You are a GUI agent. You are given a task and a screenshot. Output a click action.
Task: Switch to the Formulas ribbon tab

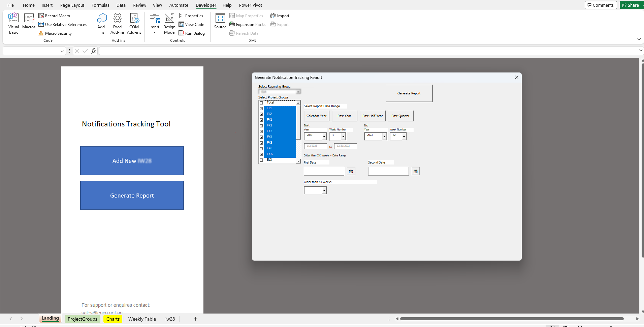pos(100,5)
